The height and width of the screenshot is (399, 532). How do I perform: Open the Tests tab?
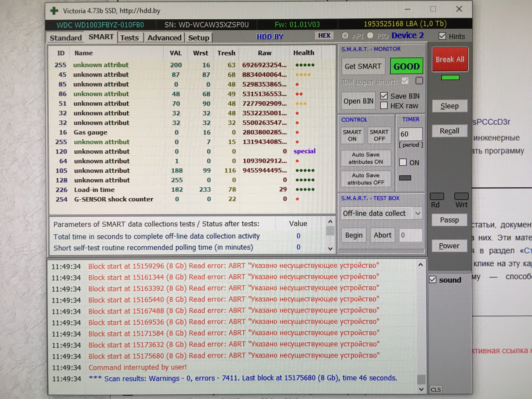coord(130,37)
